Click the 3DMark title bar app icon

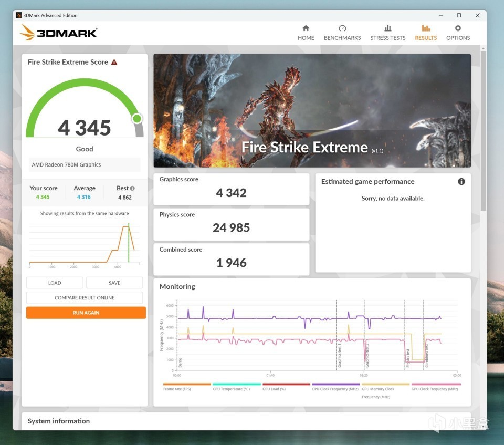click(x=19, y=15)
